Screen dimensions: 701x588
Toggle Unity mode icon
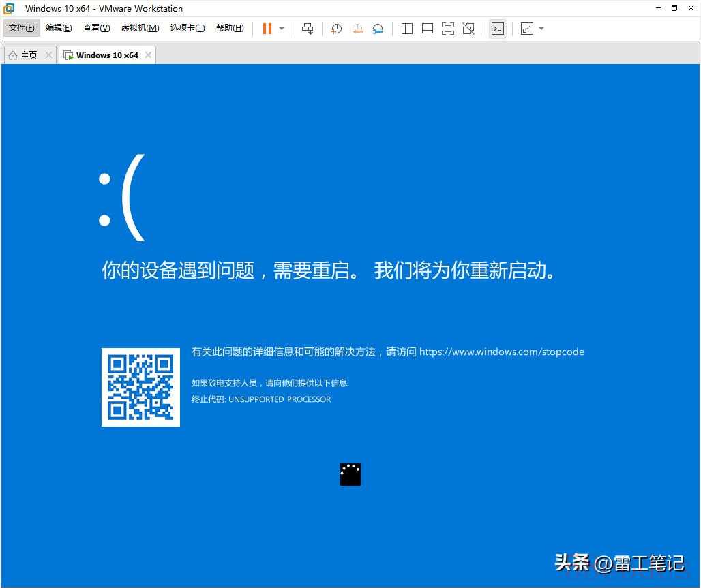(468, 29)
